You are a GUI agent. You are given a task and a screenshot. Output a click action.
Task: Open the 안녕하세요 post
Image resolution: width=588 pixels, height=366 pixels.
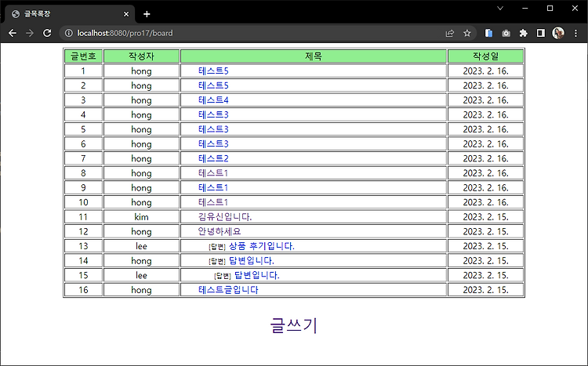(220, 231)
